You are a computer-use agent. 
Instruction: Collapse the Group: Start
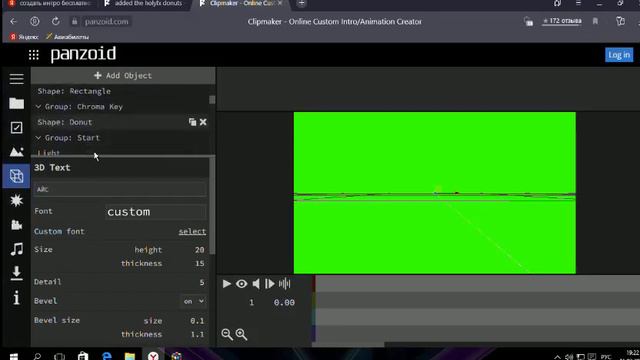(38, 138)
